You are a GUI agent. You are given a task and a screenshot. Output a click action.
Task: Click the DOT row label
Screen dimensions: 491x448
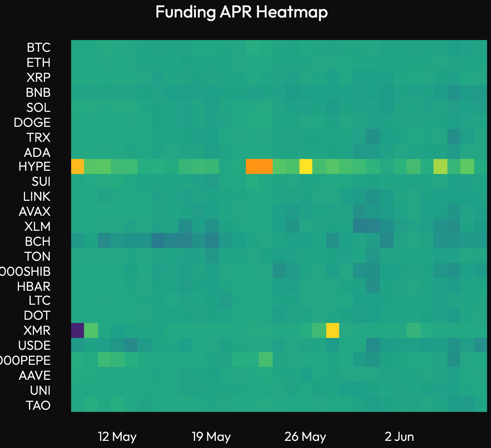[x=37, y=315]
